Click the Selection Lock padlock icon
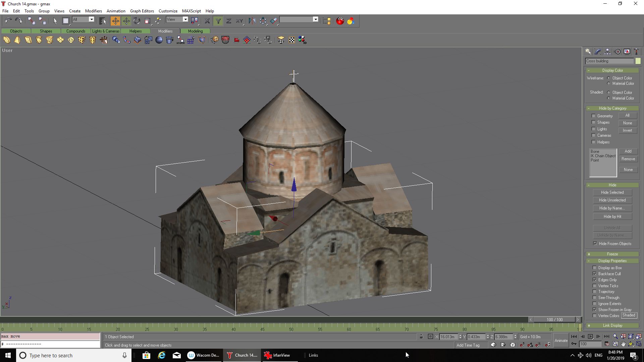 coord(421,337)
